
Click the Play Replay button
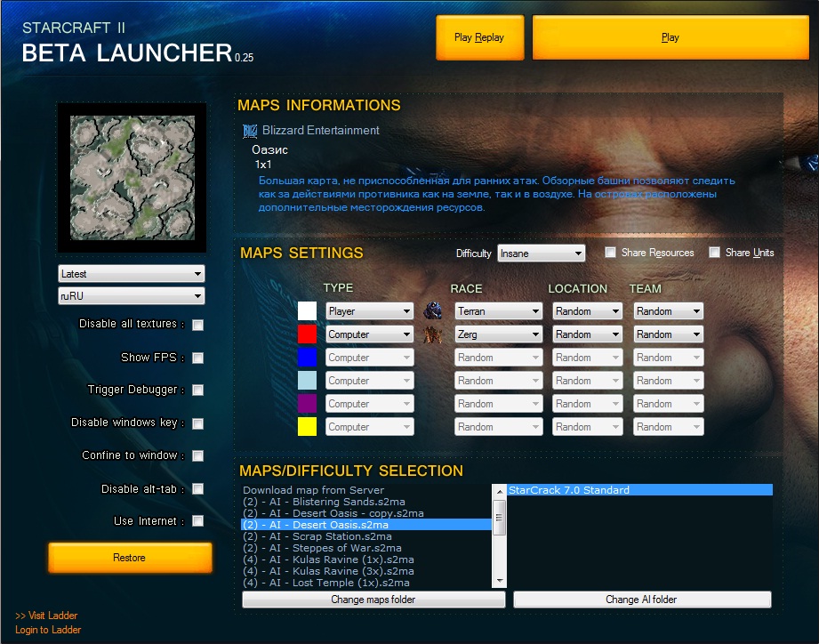(479, 37)
